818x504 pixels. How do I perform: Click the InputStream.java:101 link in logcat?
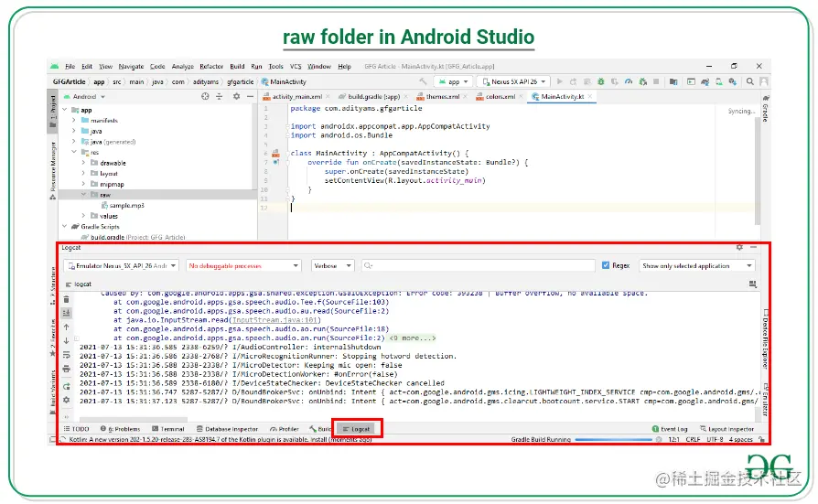[276, 320]
